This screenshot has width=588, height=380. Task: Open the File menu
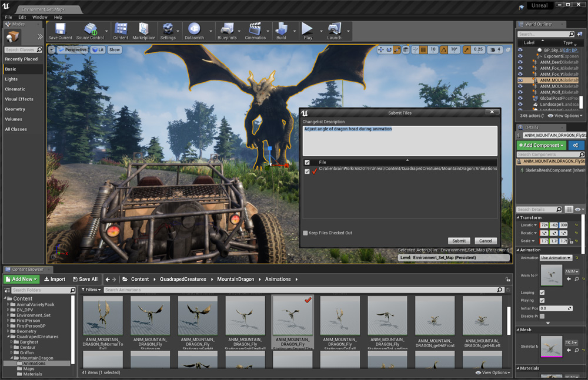tap(8, 17)
